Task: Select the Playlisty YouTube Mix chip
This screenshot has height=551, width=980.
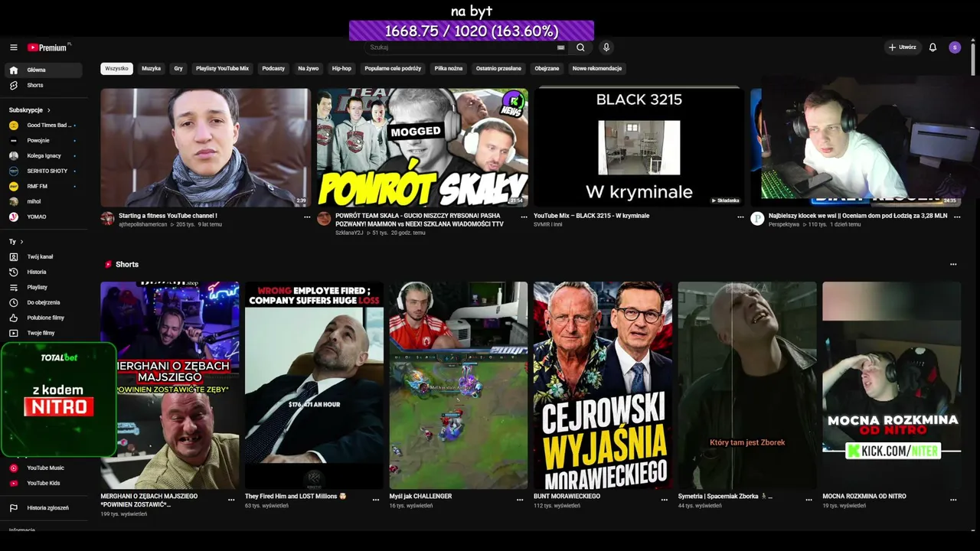Action: (222, 69)
